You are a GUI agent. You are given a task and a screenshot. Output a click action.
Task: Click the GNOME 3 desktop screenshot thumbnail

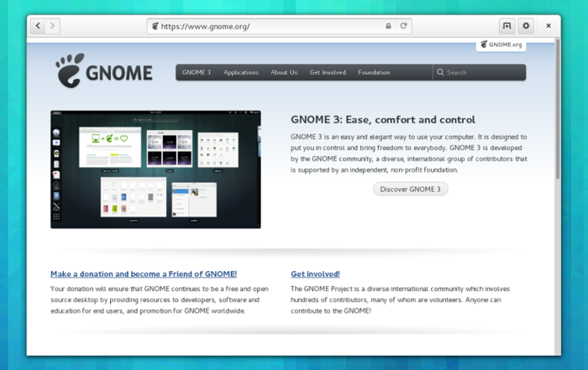pos(155,169)
